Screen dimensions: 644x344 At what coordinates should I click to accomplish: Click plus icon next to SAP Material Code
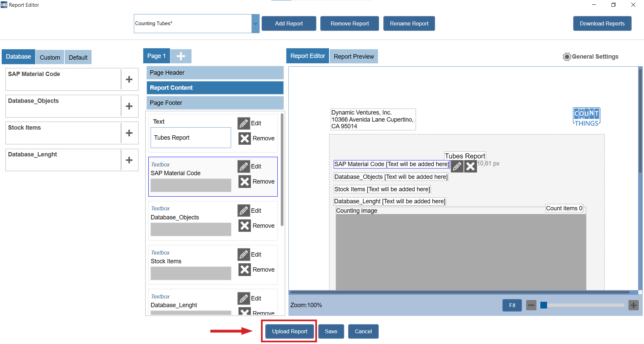pos(129,79)
